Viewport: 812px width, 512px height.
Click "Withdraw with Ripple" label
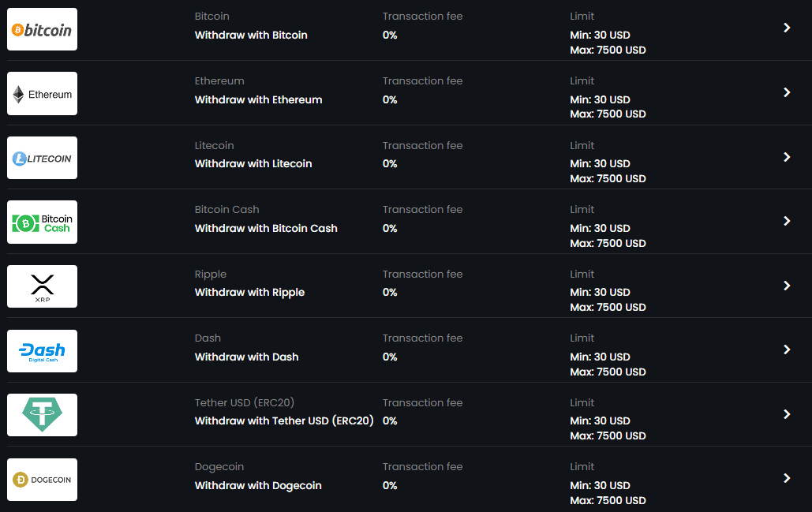(249, 293)
